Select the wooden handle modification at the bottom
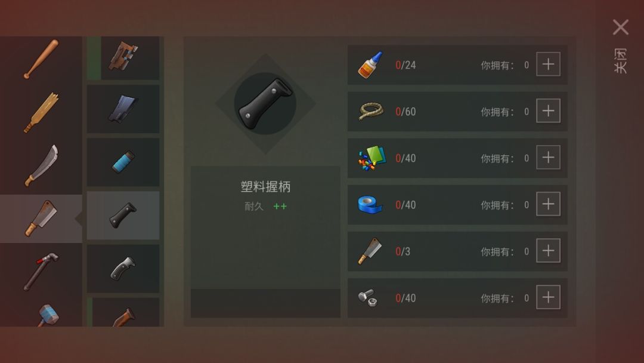 coord(123,312)
